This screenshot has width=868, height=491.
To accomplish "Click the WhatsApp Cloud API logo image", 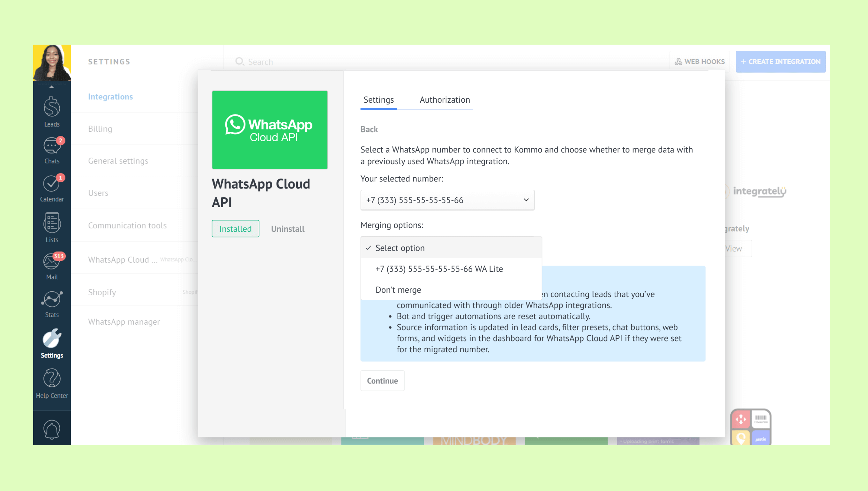I will [270, 130].
